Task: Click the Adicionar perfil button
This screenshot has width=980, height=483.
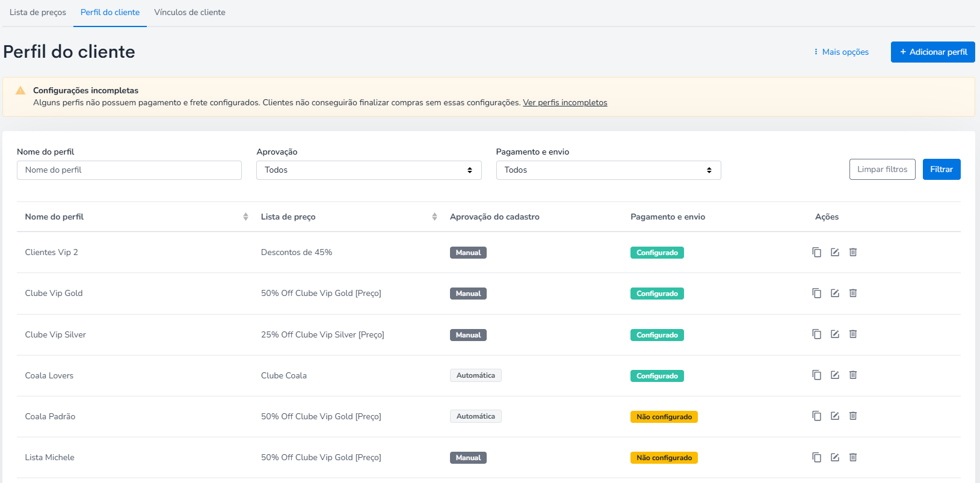Action: (x=933, y=52)
